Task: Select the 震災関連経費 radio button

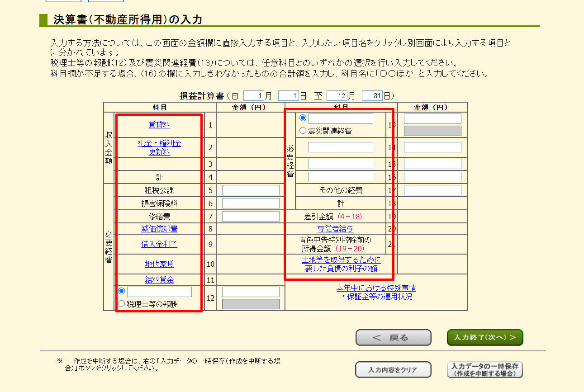Action: tap(303, 131)
